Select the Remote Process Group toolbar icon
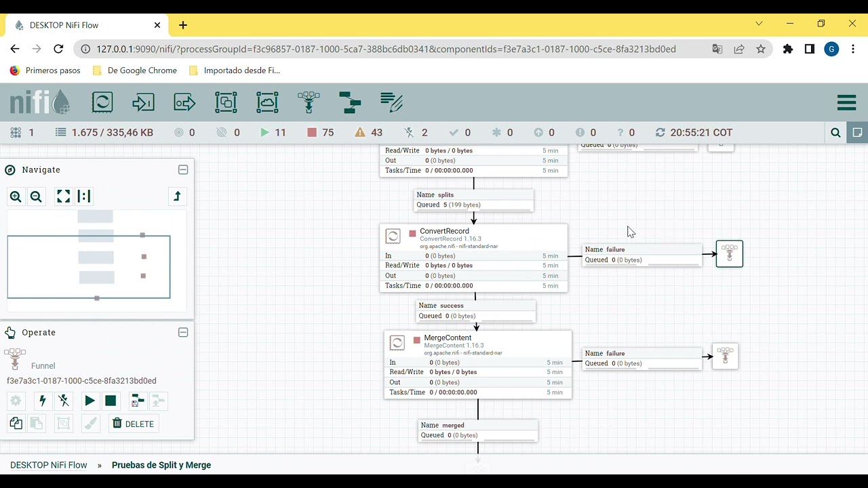 (x=267, y=102)
